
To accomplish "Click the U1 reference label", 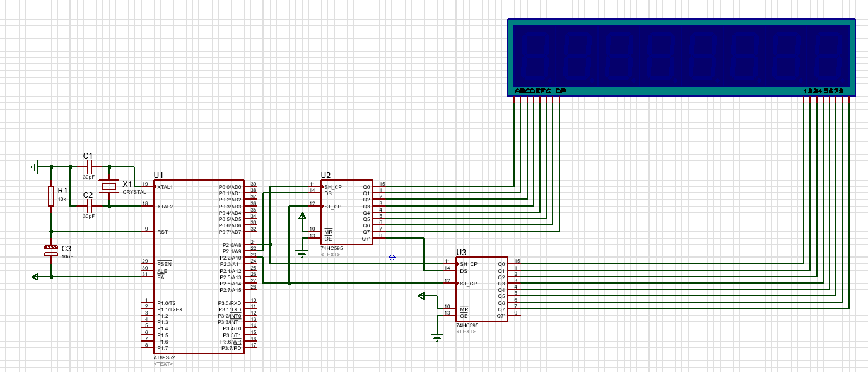I will click(x=158, y=175).
